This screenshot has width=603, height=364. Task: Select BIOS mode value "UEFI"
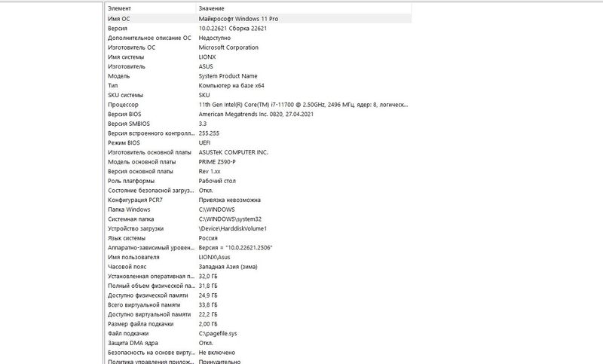click(x=204, y=142)
